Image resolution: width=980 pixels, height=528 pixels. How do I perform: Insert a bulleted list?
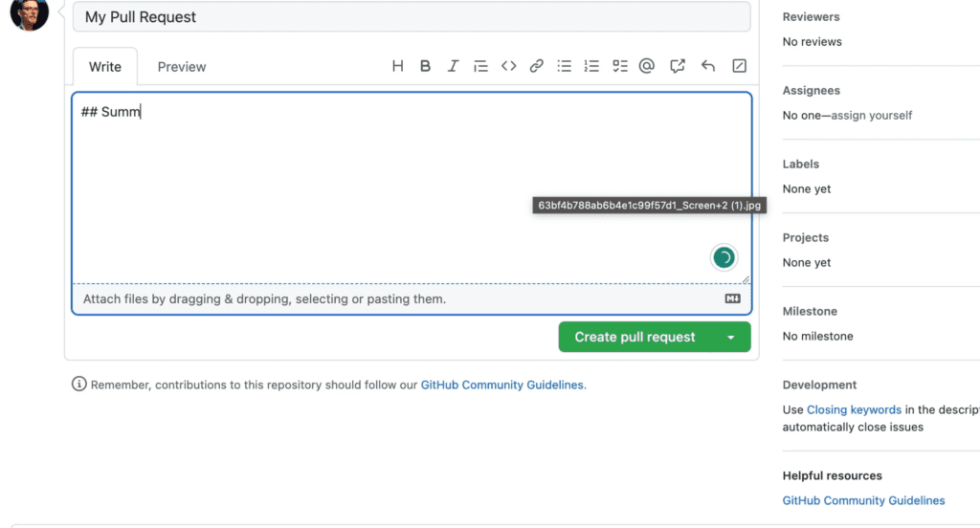pyautogui.click(x=565, y=66)
